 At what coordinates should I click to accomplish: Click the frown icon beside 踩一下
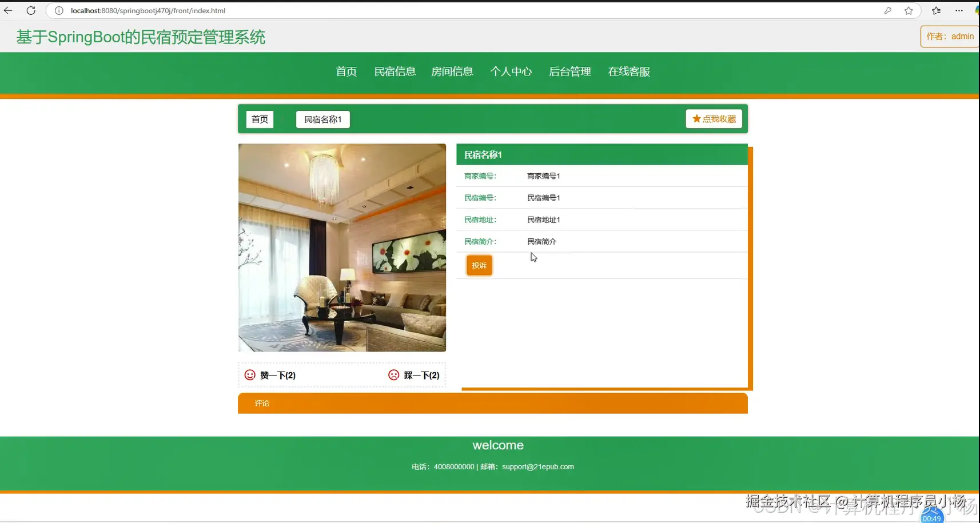[x=393, y=374]
